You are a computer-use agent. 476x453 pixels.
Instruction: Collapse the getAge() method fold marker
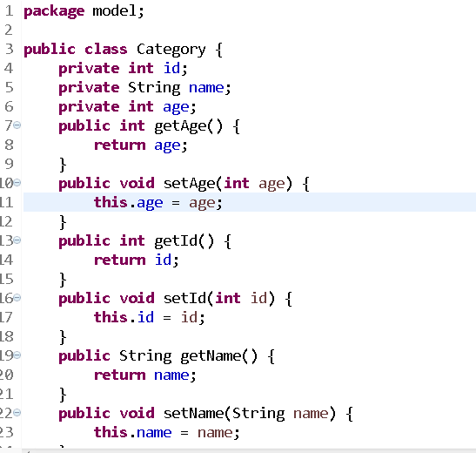tap(17, 125)
